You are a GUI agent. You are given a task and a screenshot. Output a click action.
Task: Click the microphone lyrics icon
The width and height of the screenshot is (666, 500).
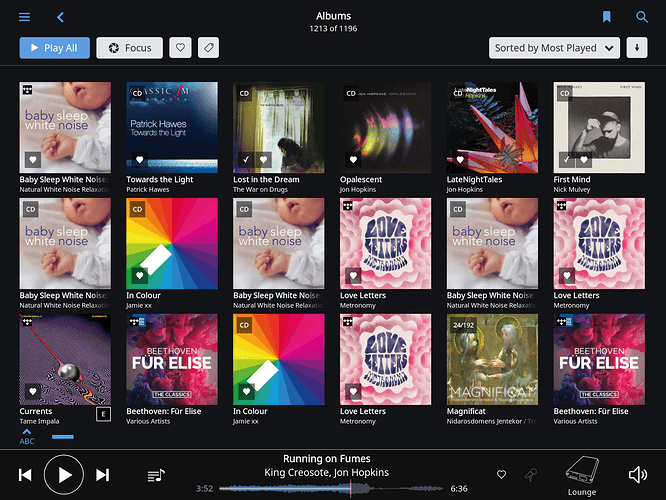coord(531,475)
